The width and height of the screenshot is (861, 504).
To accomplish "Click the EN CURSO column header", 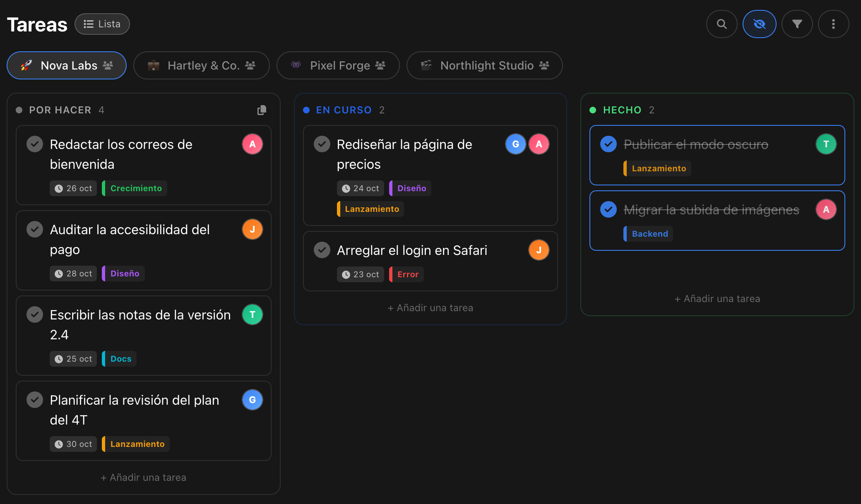I will (x=344, y=110).
